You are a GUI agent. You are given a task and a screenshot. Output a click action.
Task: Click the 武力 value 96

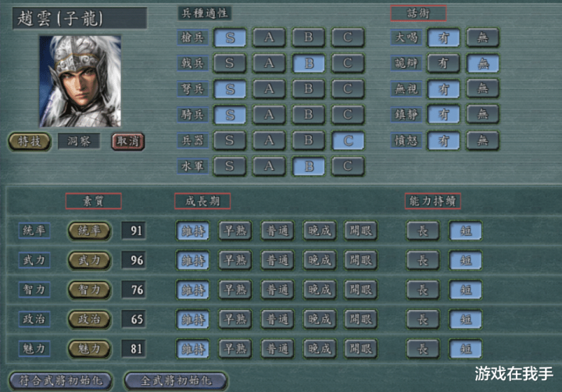[134, 260]
